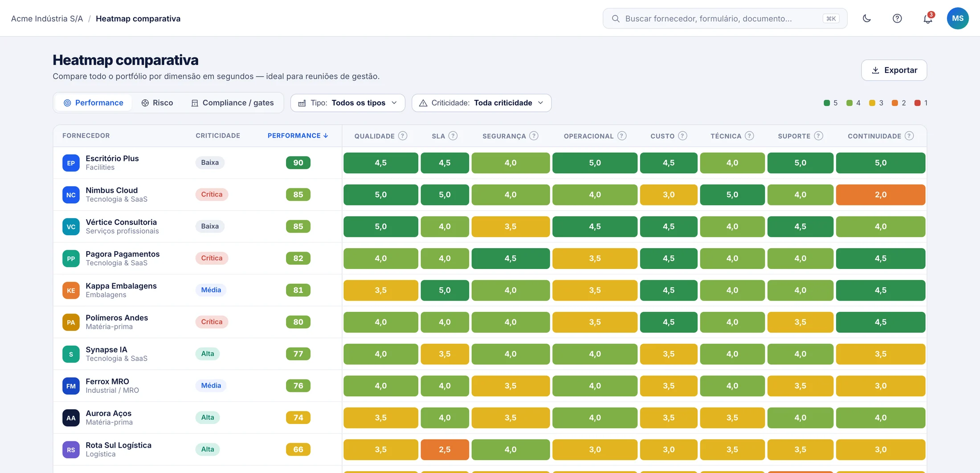Click the Criticidade column header
Screen dimensions: 980x473
pyautogui.click(x=218, y=135)
